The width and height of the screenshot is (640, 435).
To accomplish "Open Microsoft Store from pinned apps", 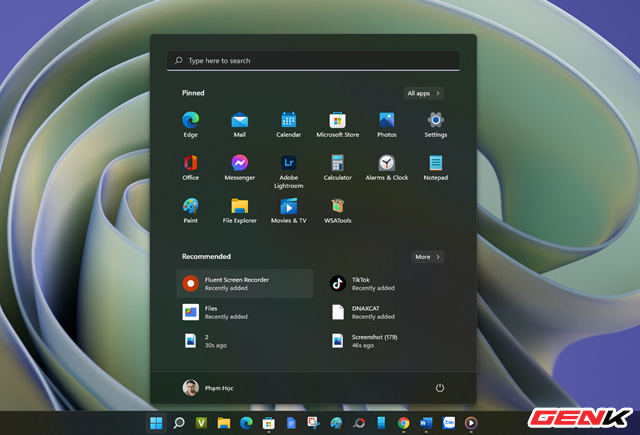I will tap(338, 124).
